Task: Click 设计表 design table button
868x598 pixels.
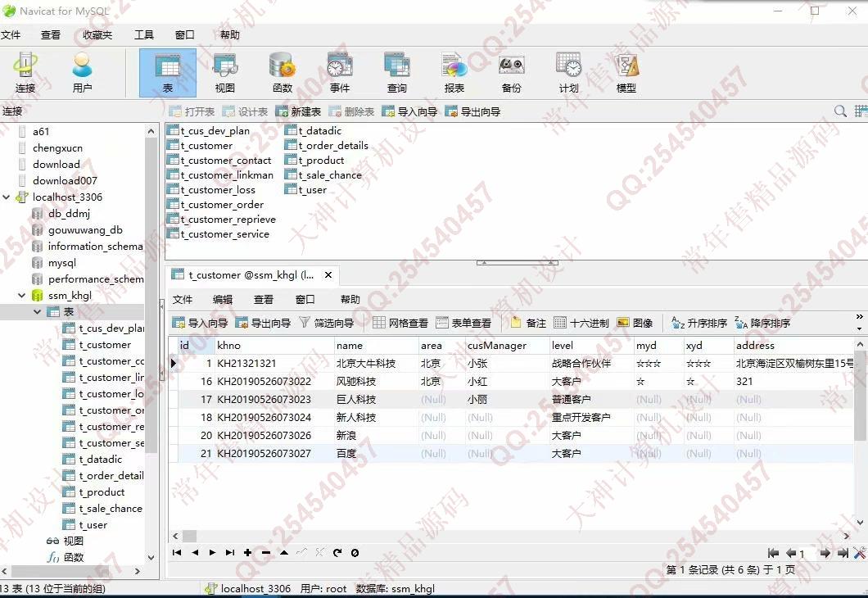Action: (x=245, y=112)
